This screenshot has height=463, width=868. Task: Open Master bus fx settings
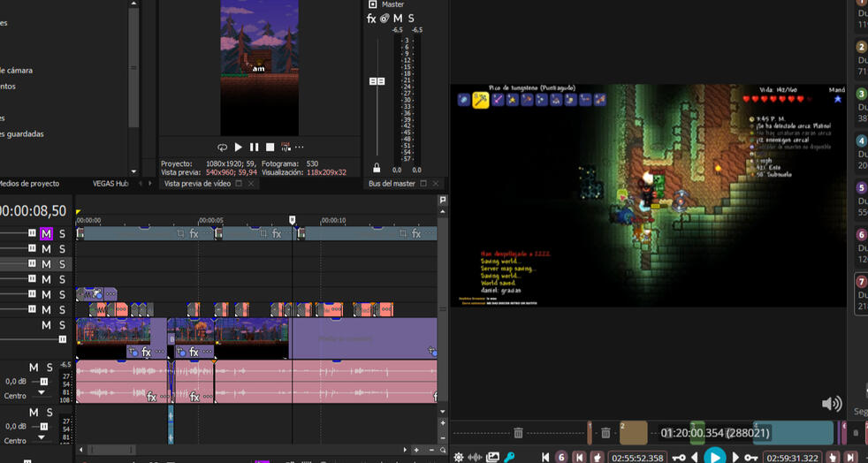371,19
